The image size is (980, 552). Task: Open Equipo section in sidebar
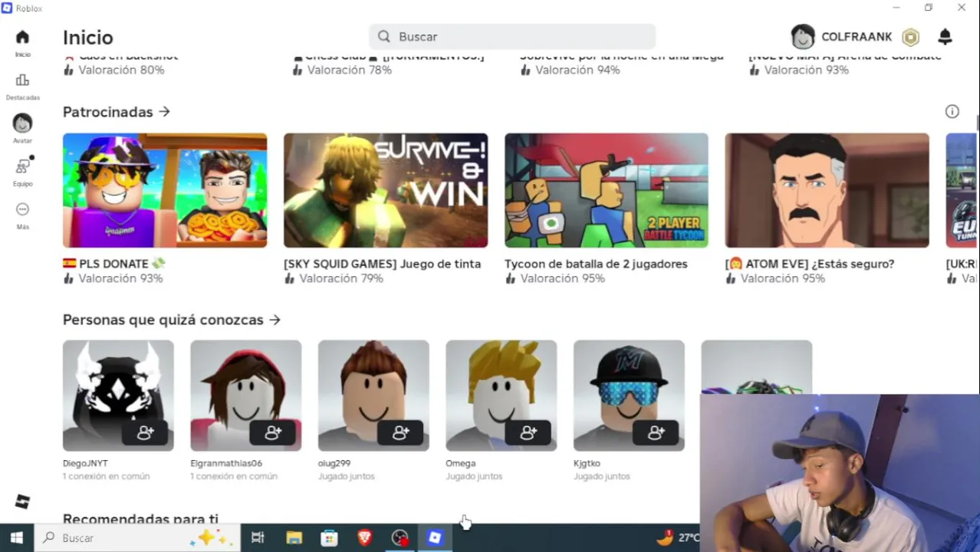coord(22,172)
